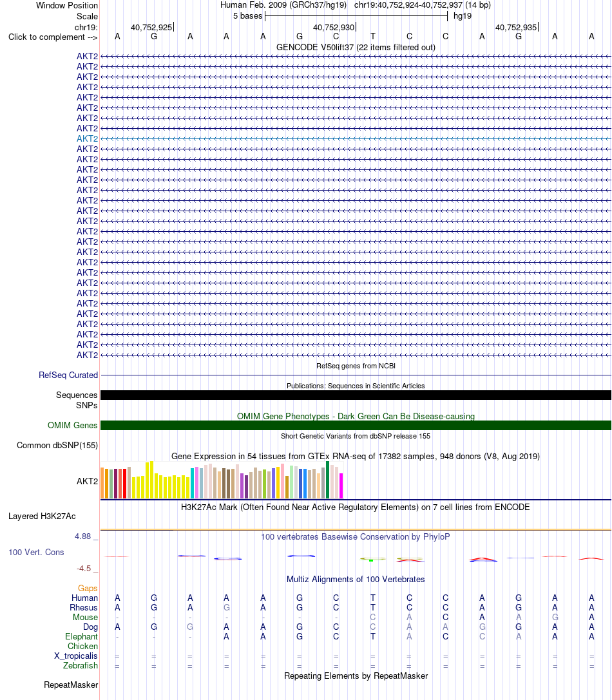Click the RepeatMasker track label

[x=71, y=685]
